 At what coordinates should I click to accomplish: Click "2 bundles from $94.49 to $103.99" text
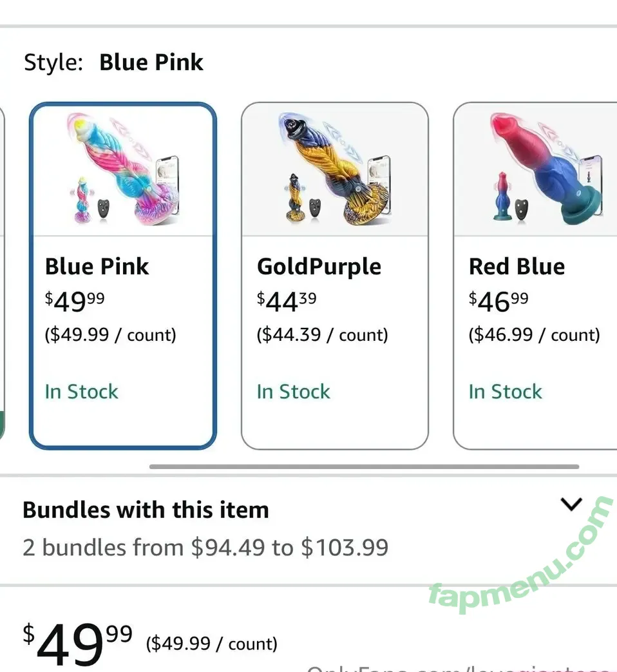(205, 548)
